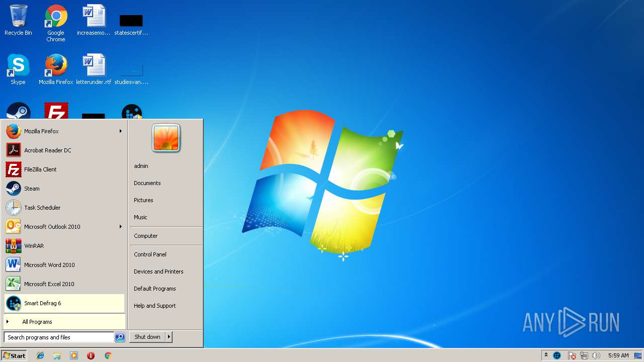Launch WinRAR from the Start menu
Screen dimensions: 644x362
64,246
